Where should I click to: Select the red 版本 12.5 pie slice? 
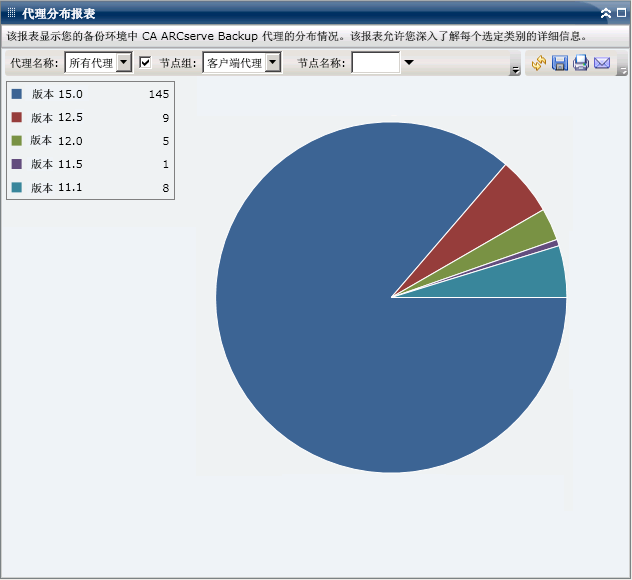pos(496,214)
